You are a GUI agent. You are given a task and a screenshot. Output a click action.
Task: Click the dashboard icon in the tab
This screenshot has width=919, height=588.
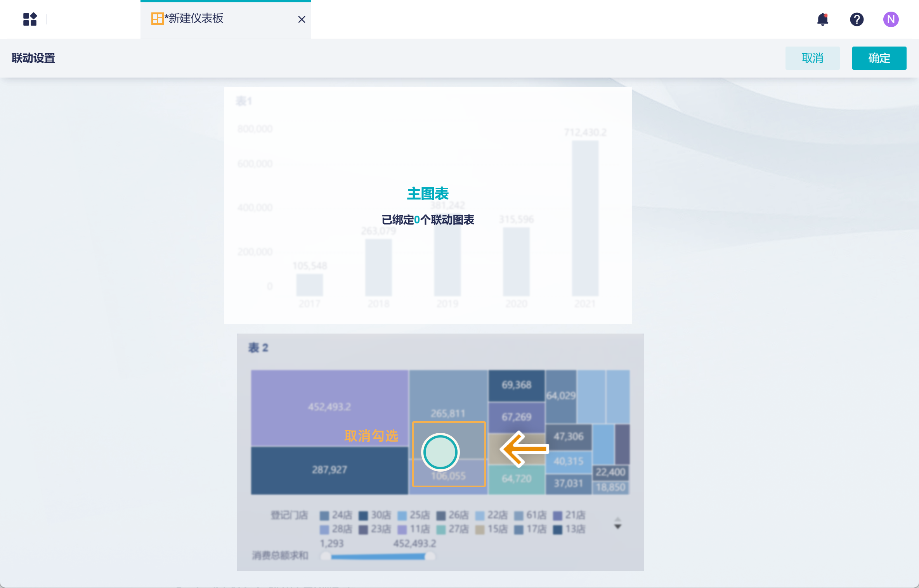tap(157, 19)
